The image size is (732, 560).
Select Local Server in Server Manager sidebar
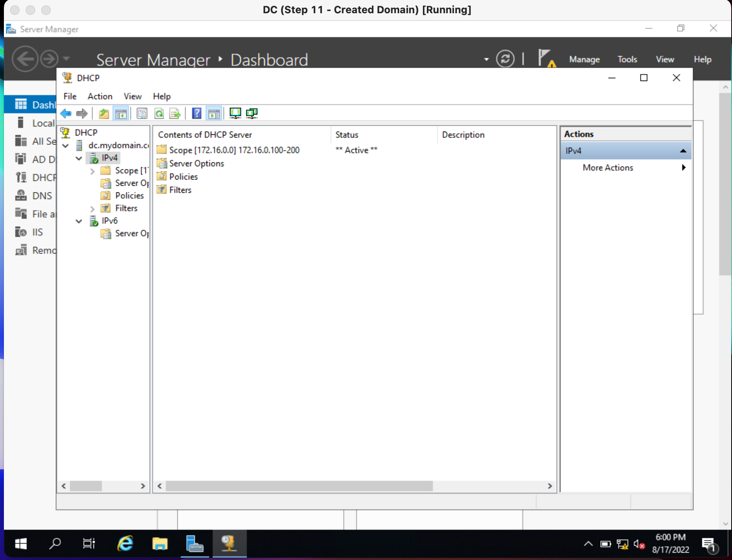(x=30, y=123)
